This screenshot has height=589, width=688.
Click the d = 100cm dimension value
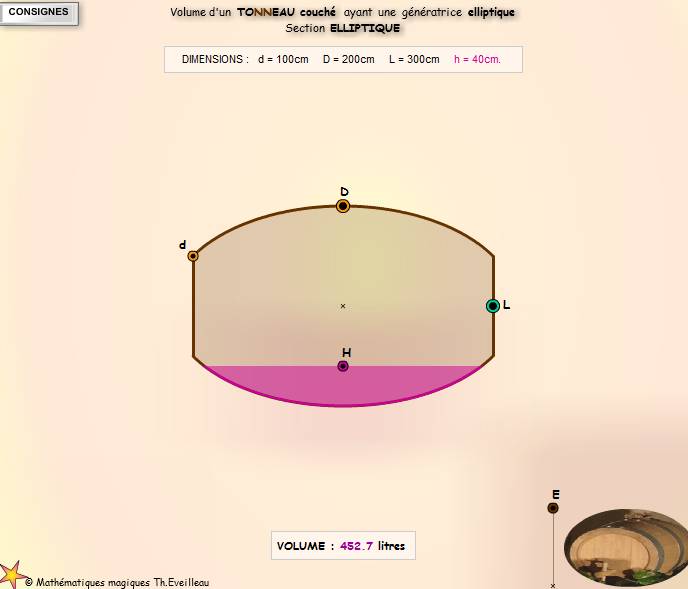pos(283,59)
